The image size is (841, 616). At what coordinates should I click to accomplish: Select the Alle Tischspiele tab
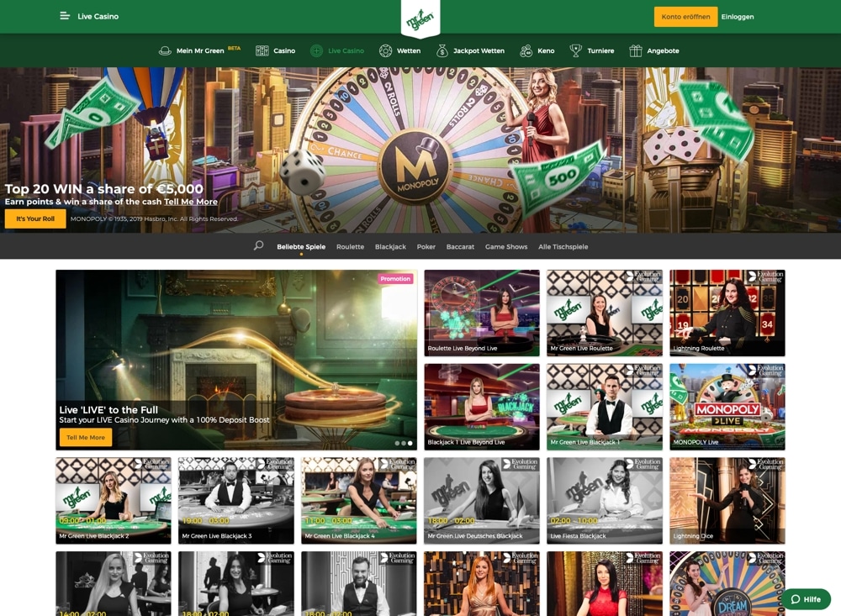pos(563,246)
